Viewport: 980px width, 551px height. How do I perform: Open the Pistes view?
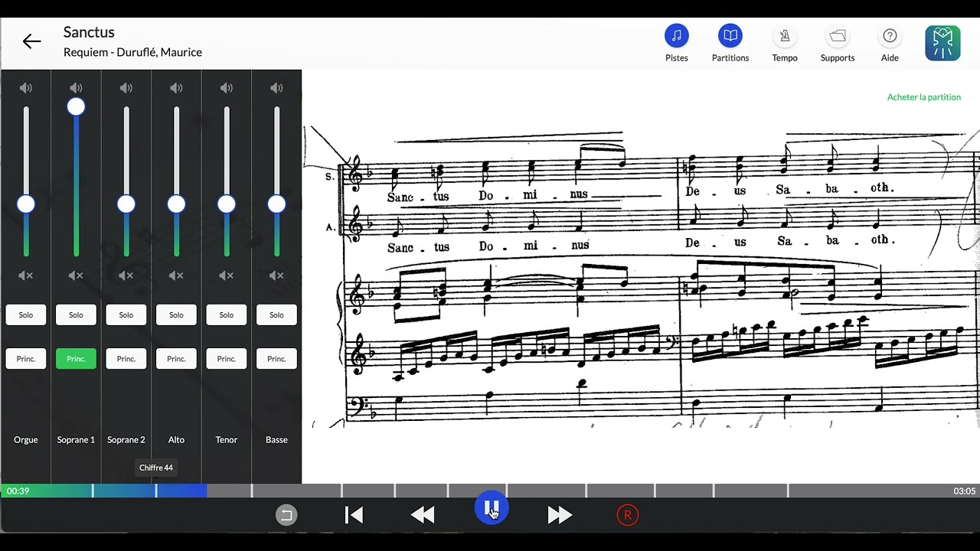(x=677, y=43)
